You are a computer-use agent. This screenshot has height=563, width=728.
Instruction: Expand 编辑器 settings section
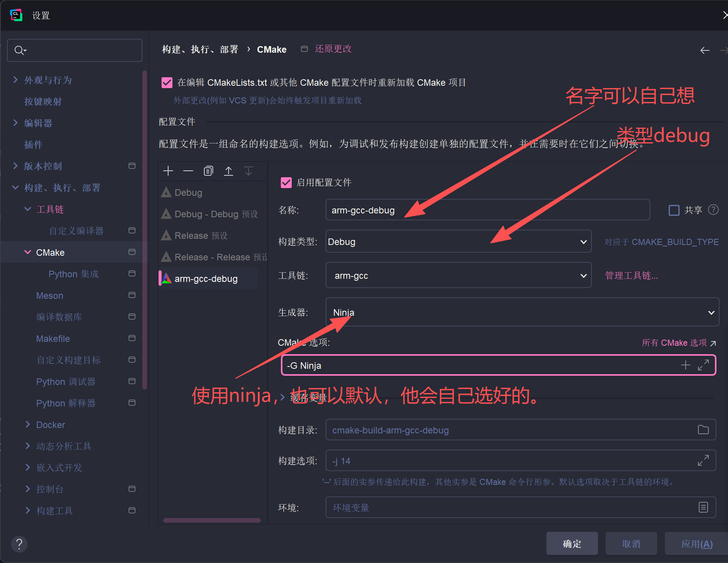(15, 123)
